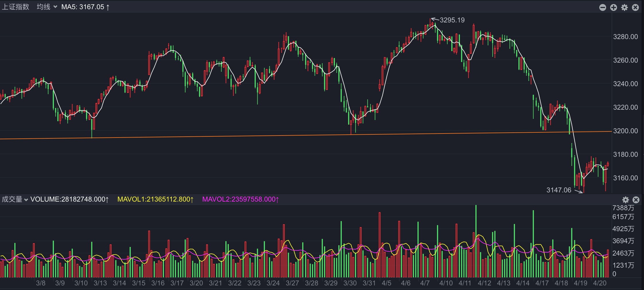Open the 均线 indicator dropdown
The height and width of the screenshot is (290, 644).
[47, 7]
